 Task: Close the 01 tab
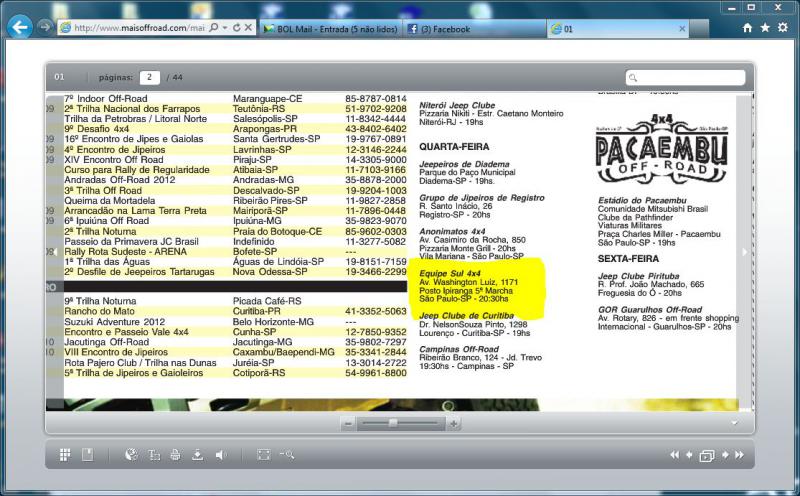(x=682, y=29)
